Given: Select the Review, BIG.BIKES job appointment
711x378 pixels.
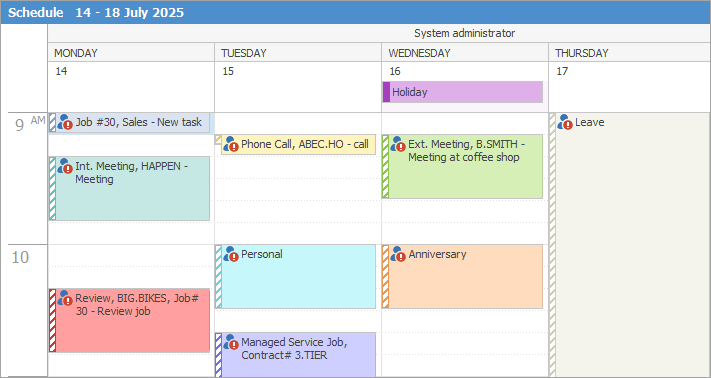Looking at the screenshot, I should 129,320.
